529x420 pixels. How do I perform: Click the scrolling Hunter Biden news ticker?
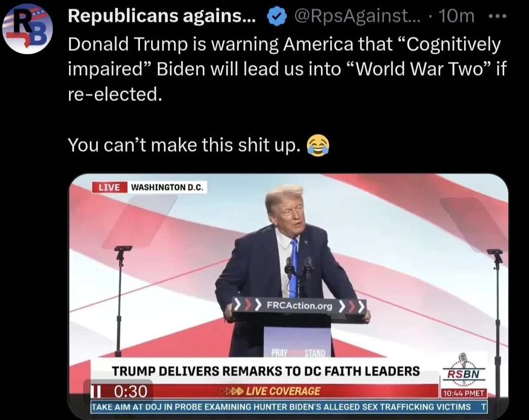coord(289,407)
